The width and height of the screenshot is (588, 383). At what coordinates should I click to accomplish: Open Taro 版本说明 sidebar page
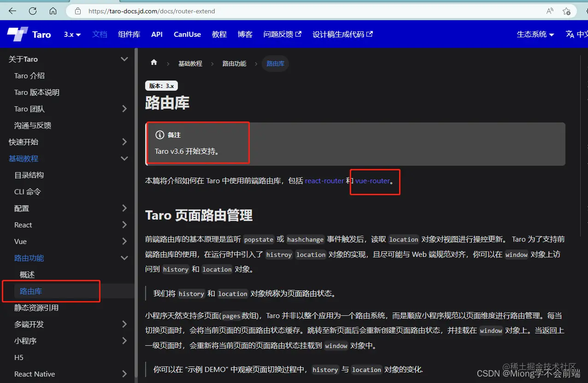click(37, 93)
